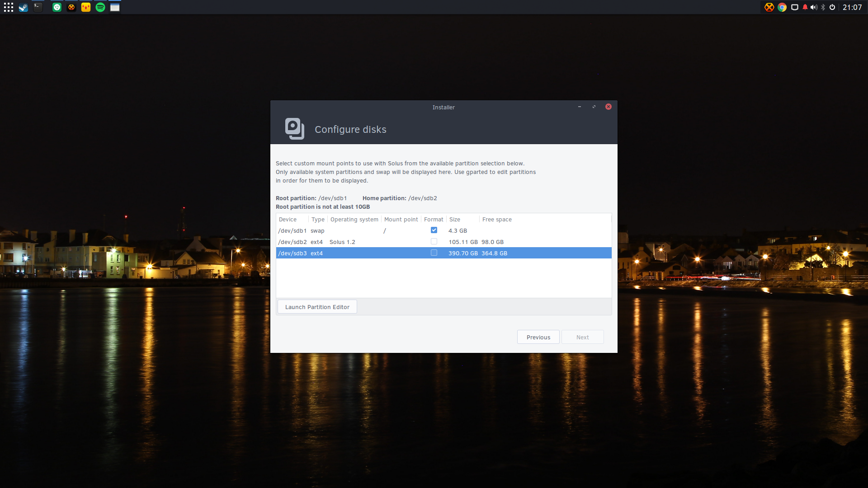This screenshot has width=868, height=488.
Task: Select the /dev/sdb3 partition row
Action: [443, 253]
